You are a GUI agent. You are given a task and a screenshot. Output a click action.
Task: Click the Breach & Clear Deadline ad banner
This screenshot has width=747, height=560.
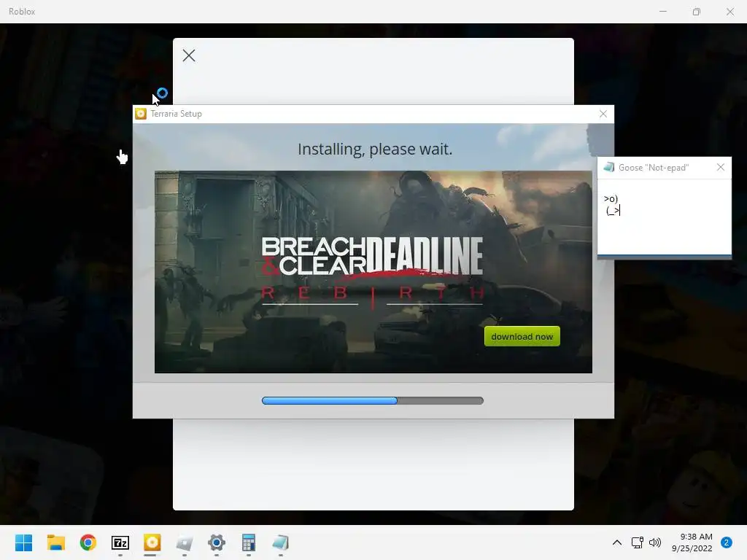tap(373, 272)
